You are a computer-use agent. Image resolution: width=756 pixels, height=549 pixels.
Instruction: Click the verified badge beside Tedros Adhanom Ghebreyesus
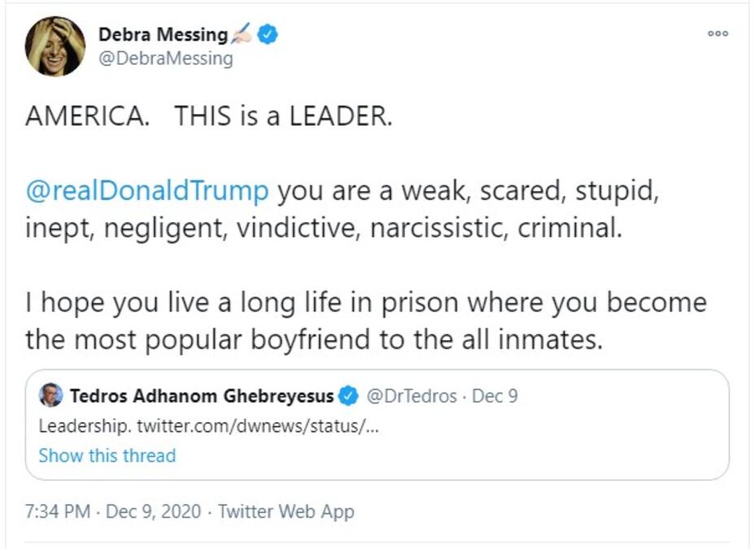[349, 396]
